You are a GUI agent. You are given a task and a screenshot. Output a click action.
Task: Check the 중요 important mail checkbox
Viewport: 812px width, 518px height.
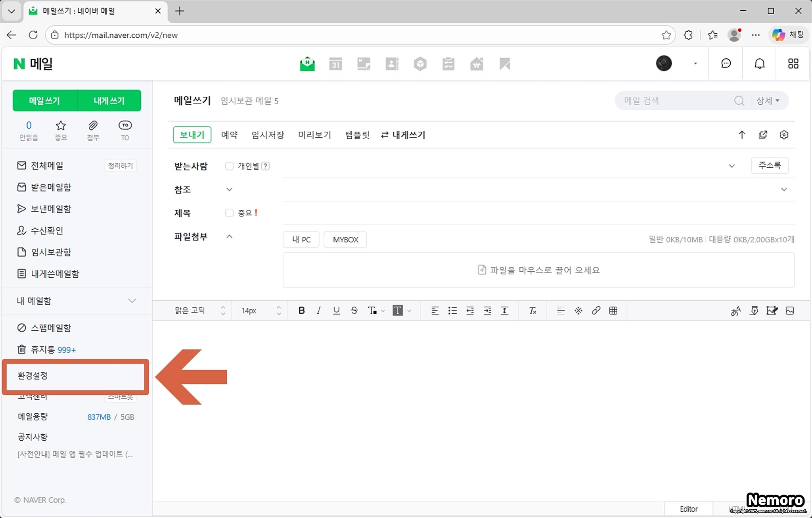(x=229, y=213)
